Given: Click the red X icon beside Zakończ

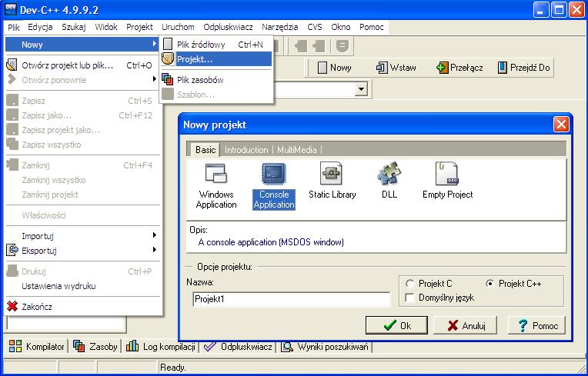Looking at the screenshot, I should point(12,306).
